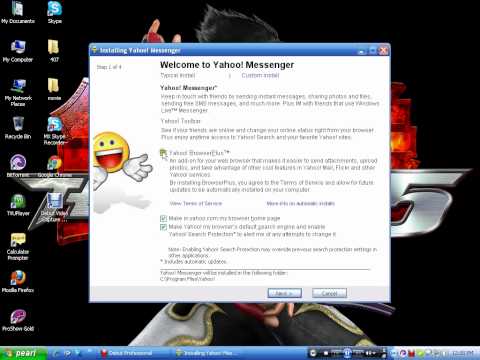Image resolution: width=480 pixels, height=360 pixels.
Task: Open the TTPlayer desktop shortcut
Action: coord(18,205)
